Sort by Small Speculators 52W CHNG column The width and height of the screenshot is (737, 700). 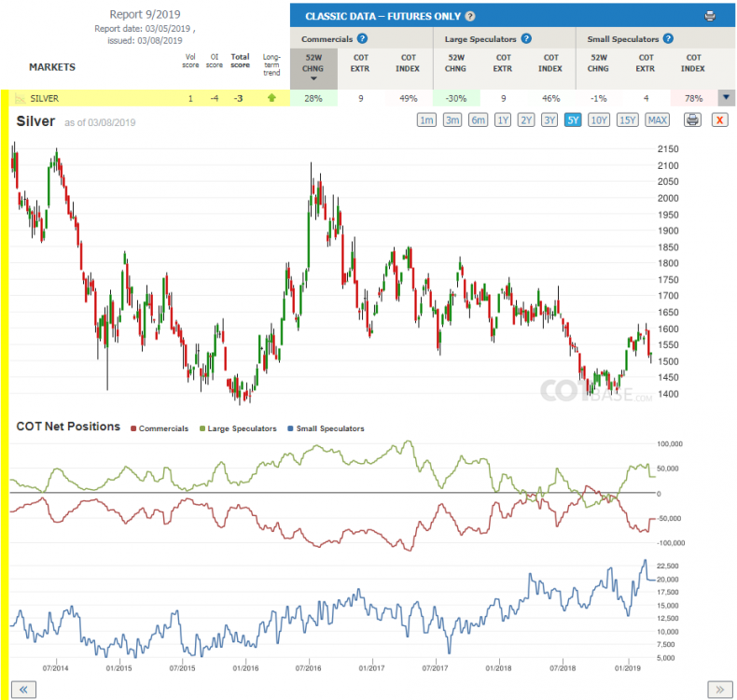(598, 63)
